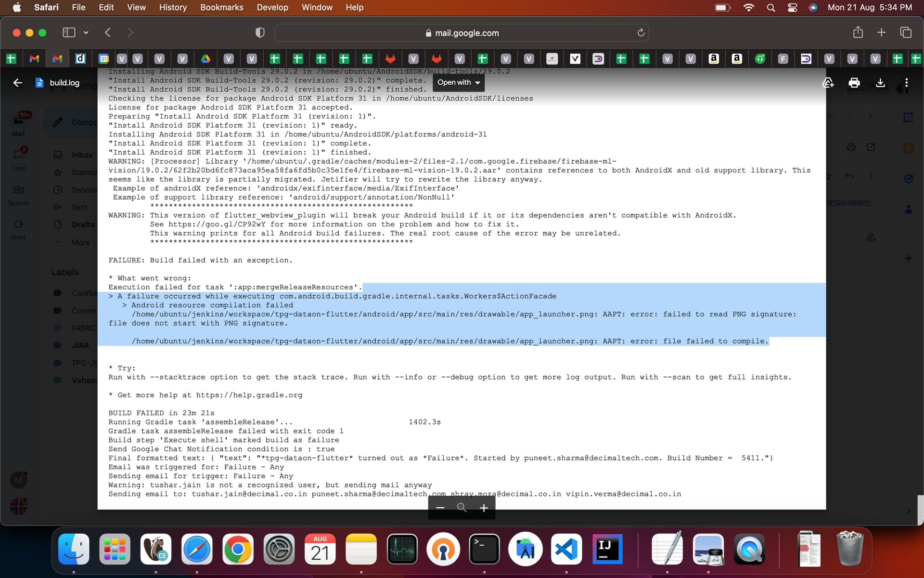Launch IntelliJ IDEA from Dock
The height and width of the screenshot is (578, 924).
coord(607,549)
